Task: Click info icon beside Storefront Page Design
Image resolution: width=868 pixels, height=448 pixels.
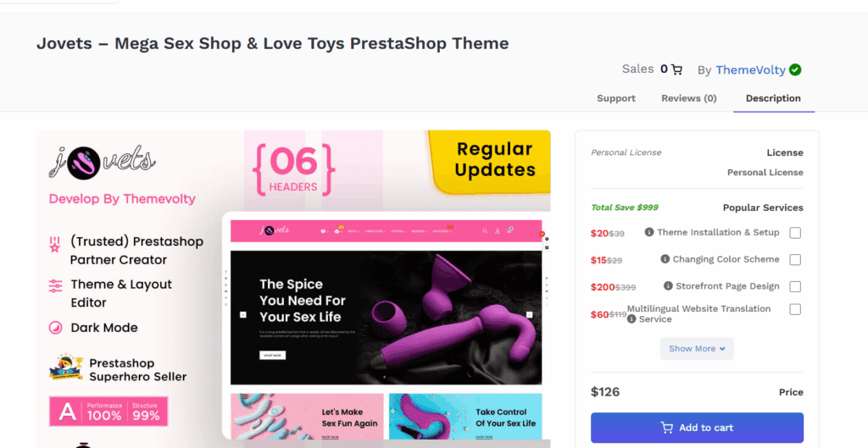Action: [x=668, y=286]
